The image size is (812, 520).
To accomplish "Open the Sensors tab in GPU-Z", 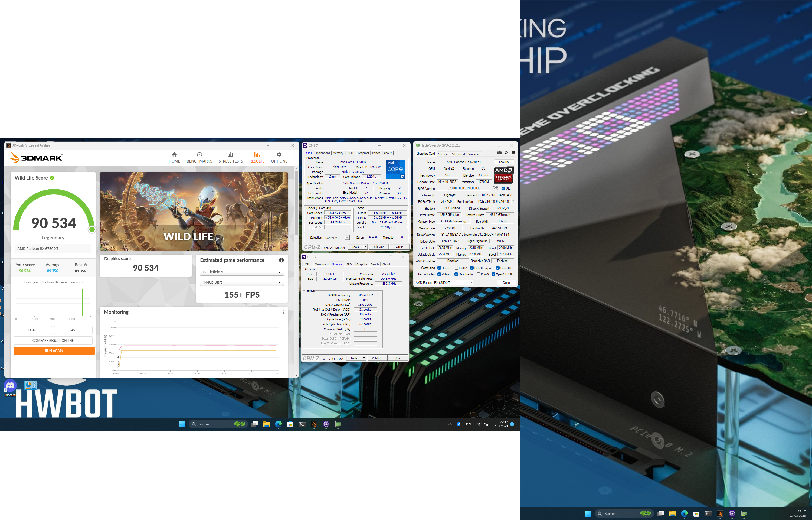I will (x=443, y=154).
